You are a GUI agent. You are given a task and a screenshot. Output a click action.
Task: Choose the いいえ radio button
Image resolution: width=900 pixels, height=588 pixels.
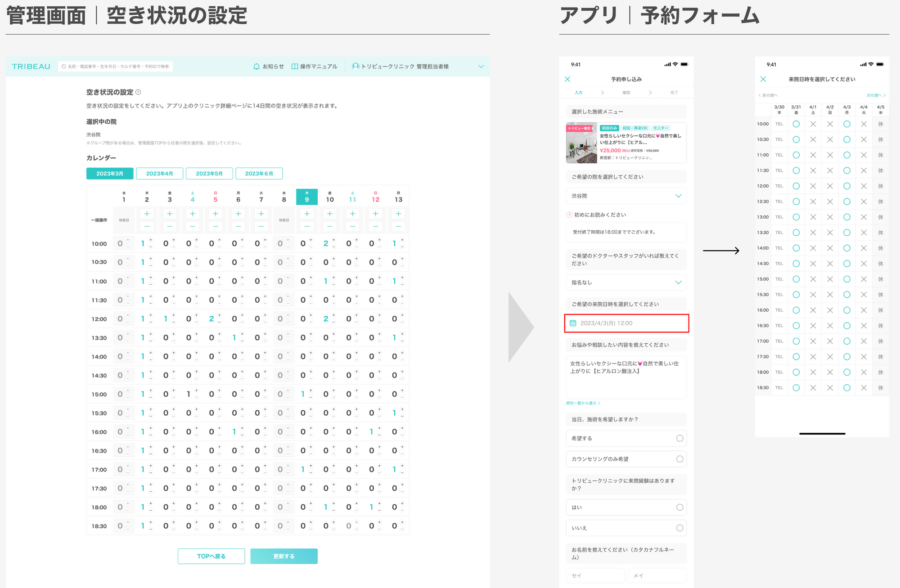[679, 528]
